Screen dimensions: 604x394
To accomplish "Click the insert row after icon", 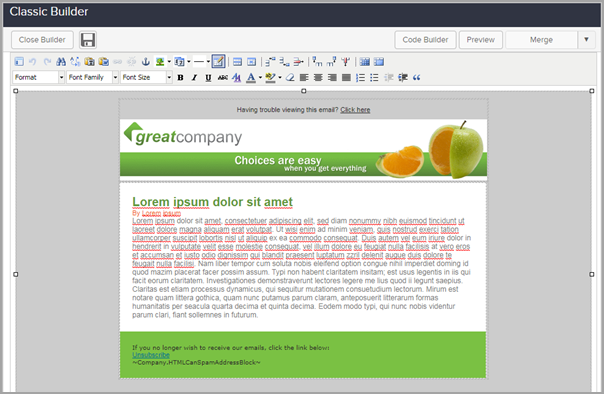I will [284, 62].
